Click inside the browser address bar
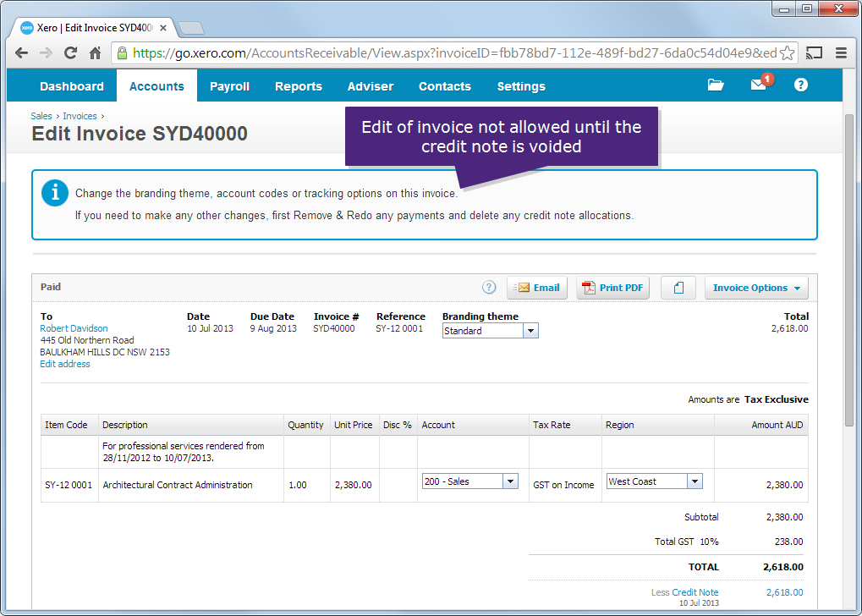862x616 pixels. [x=423, y=52]
